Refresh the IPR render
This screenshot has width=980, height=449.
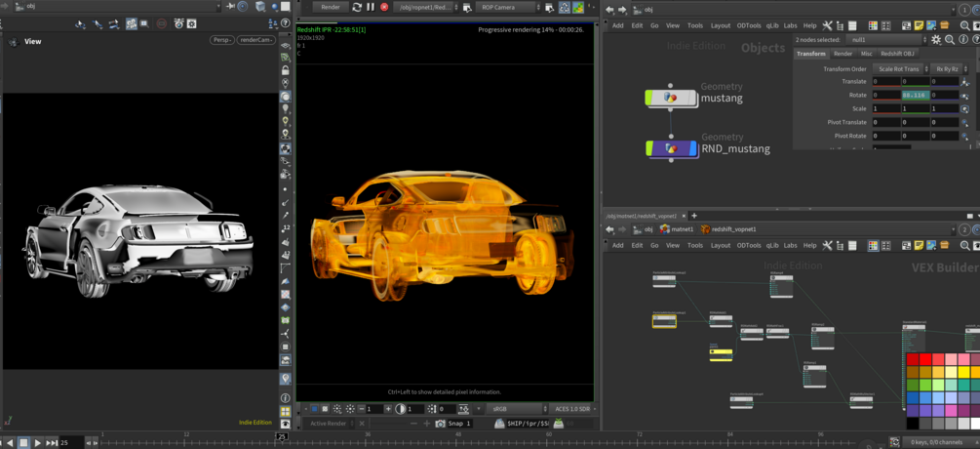point(357,7)
